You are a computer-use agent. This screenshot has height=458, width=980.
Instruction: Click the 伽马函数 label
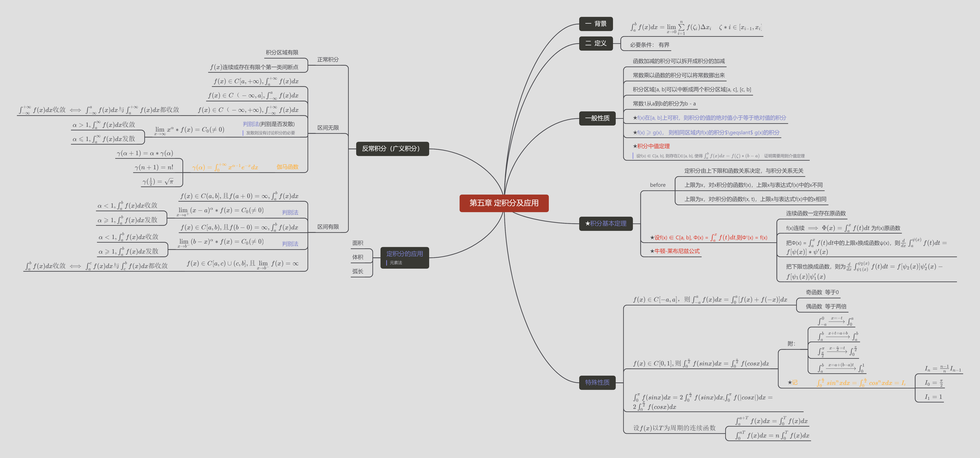[x=287, y=167]
